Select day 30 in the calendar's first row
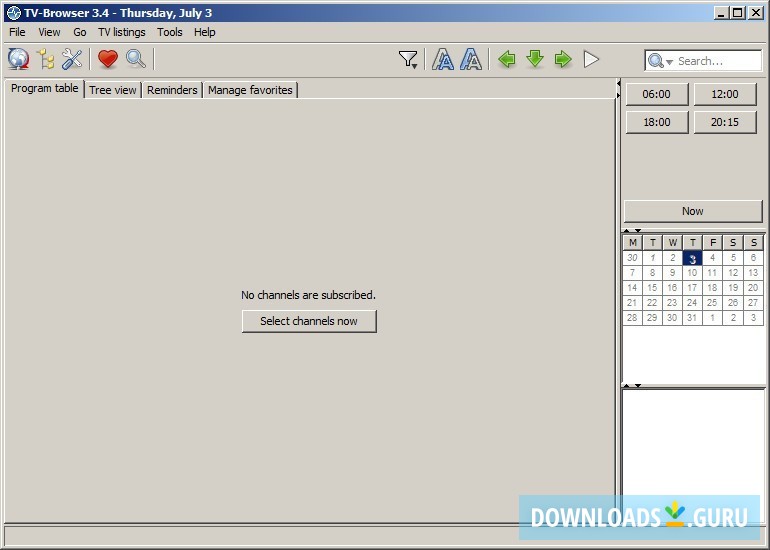 (632, 258)
